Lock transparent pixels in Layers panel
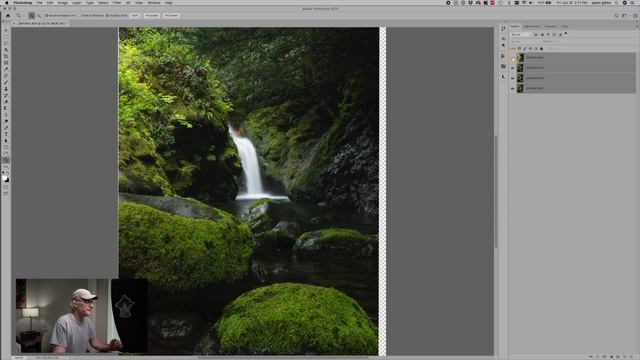 click(520, 49)
